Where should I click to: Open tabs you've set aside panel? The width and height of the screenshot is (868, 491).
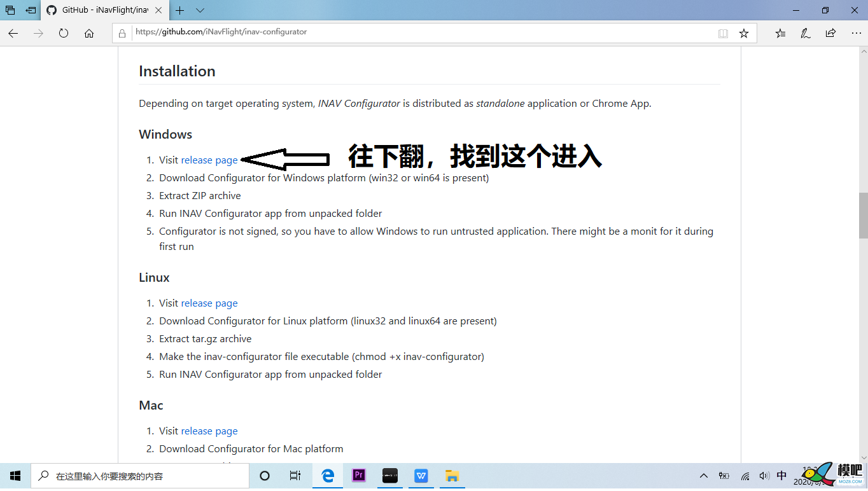point(10,10)
